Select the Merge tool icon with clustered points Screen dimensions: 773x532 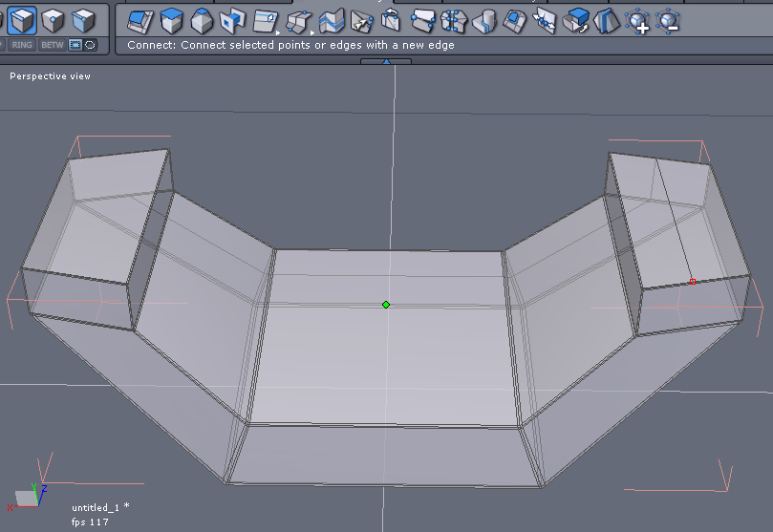tap(454, 22)
